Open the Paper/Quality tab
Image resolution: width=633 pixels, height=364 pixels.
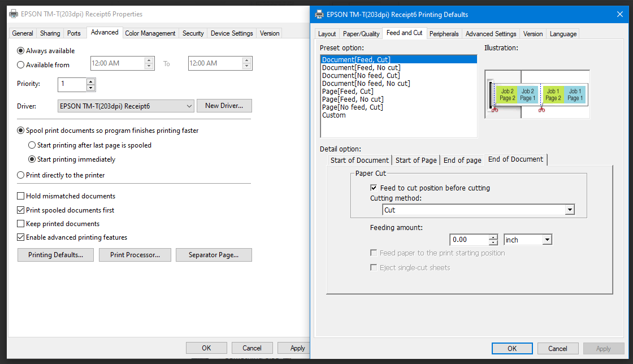pos(361,34)
